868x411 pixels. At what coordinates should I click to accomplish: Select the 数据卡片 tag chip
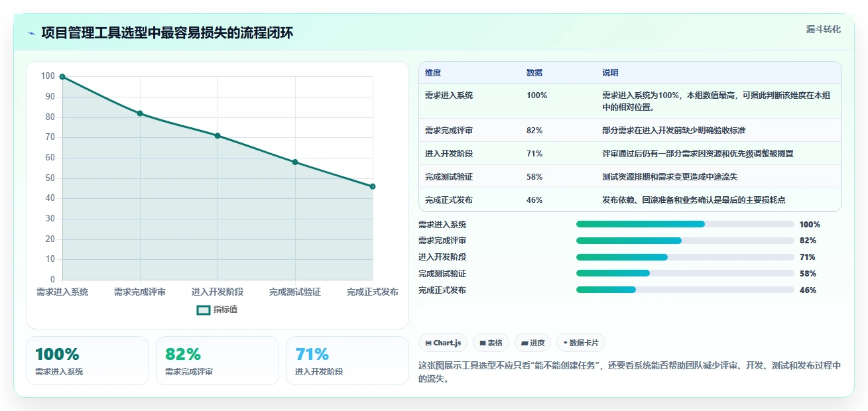click(x=580, y=343)
